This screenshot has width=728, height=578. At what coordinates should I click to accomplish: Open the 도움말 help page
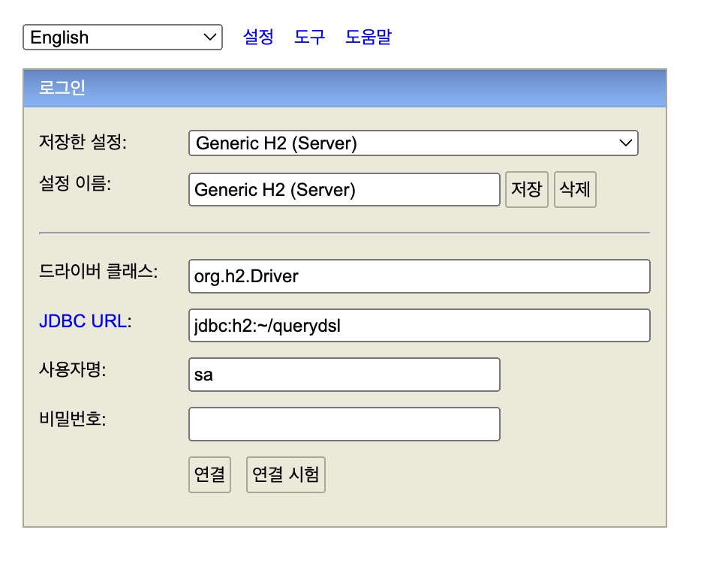[x=368, y=37]
